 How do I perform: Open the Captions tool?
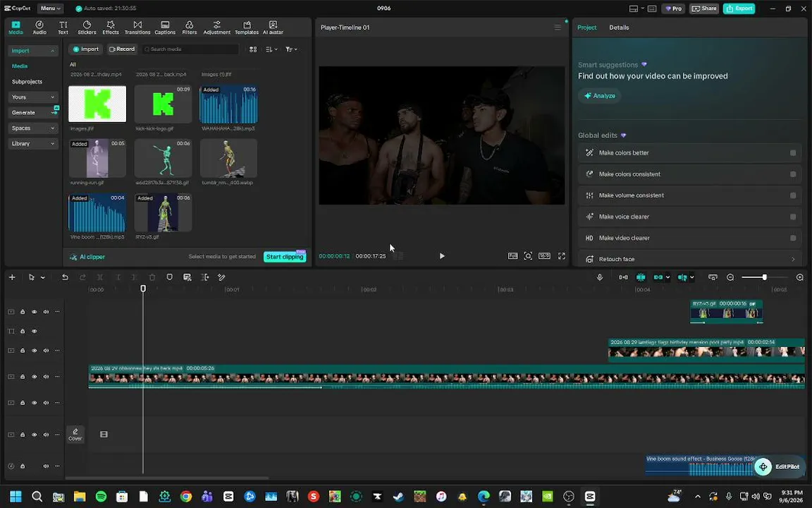click(165, 28)
